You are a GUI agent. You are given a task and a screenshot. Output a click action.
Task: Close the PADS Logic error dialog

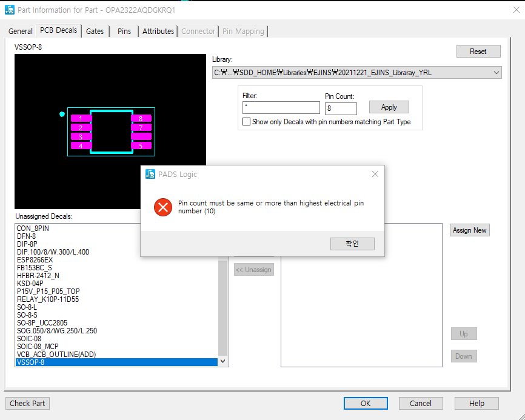point(375,174)
